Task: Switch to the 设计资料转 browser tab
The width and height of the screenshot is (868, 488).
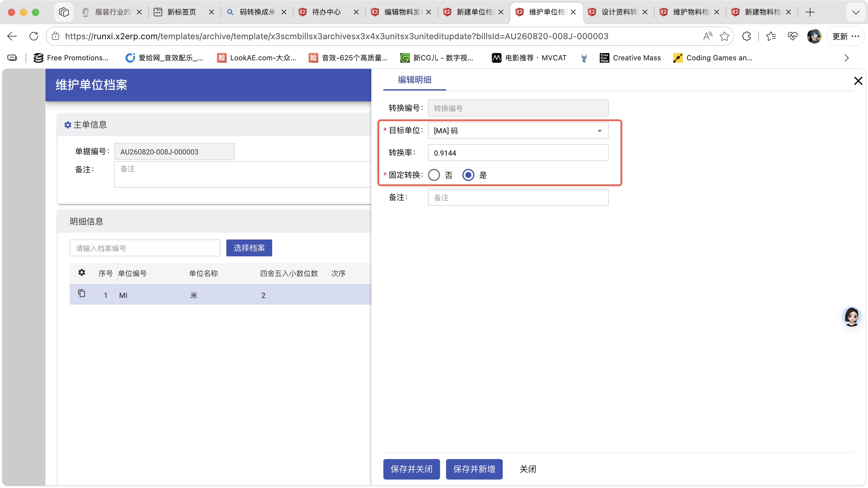Action: pos(619,12)
